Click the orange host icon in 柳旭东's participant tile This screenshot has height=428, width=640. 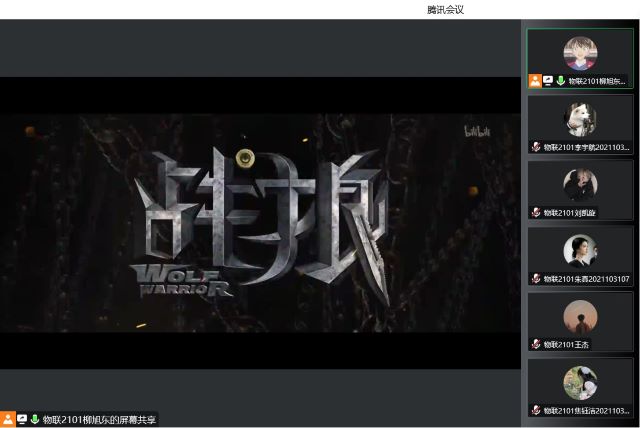(535, 81)
